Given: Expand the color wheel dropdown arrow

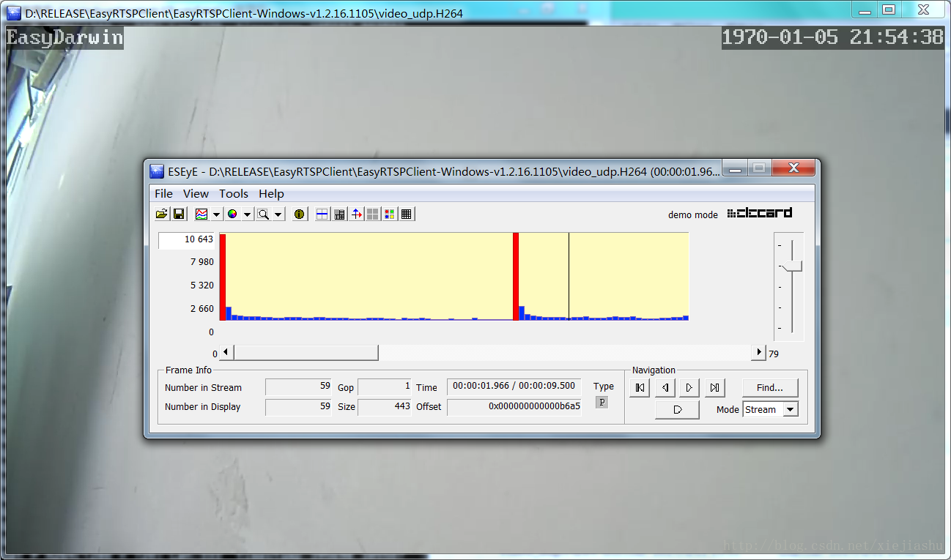Looking at the screenshot, I should (x=247, y=214).
